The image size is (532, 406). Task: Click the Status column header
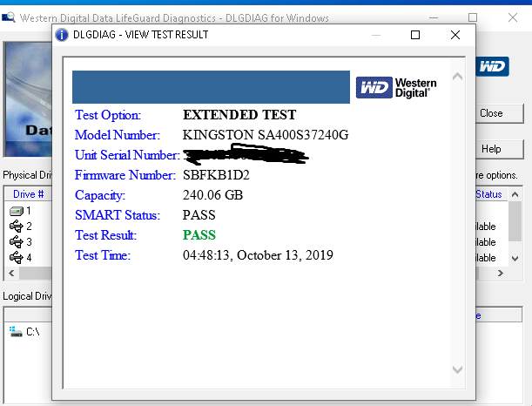[x=488, y=194]
